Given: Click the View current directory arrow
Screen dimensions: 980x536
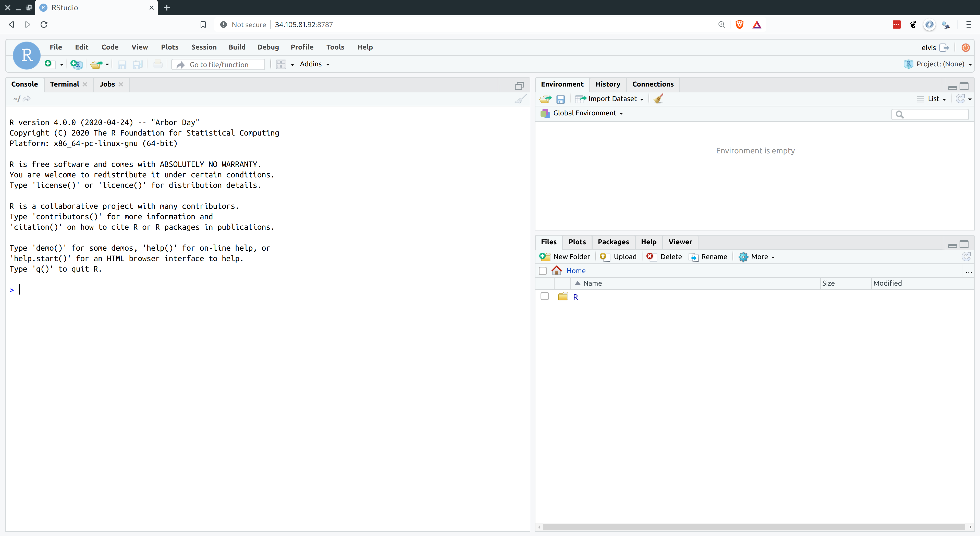Looking at the screenshot, I should click(27, 99).
